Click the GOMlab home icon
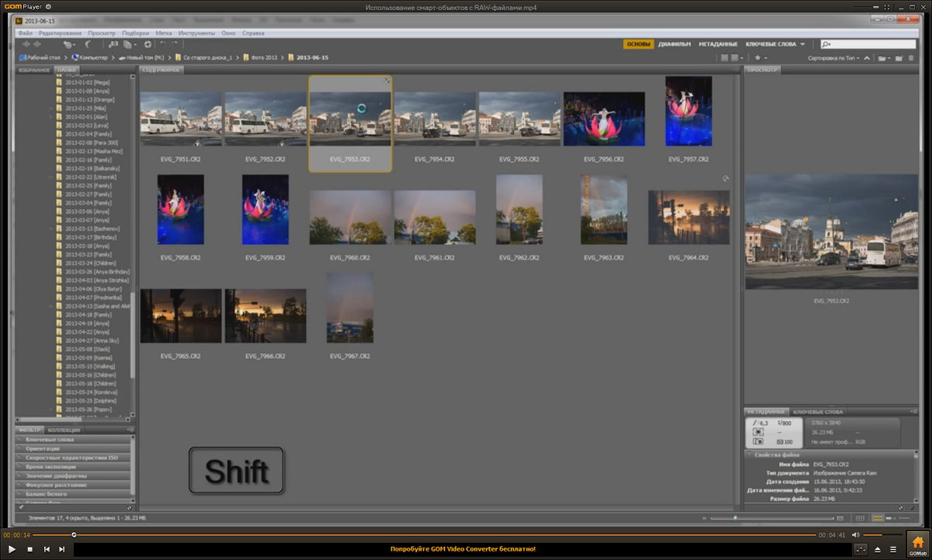 point(917,542)
